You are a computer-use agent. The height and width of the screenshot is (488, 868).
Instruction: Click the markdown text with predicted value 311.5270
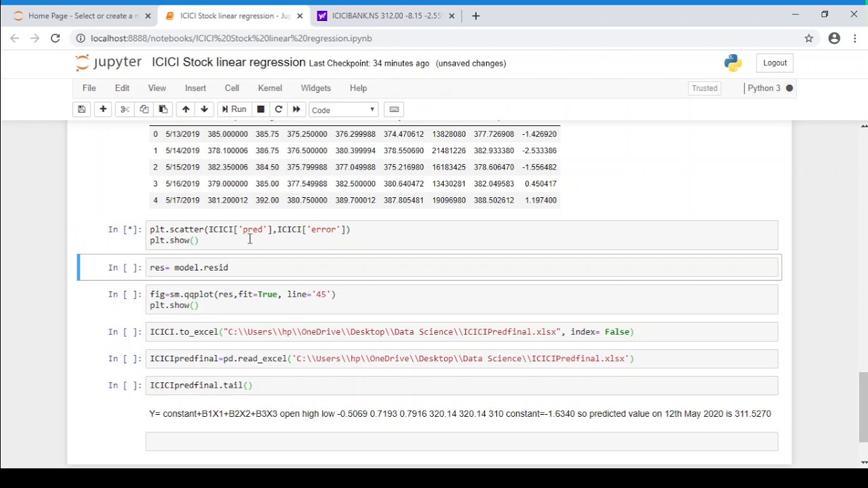(x=460, y=413)
